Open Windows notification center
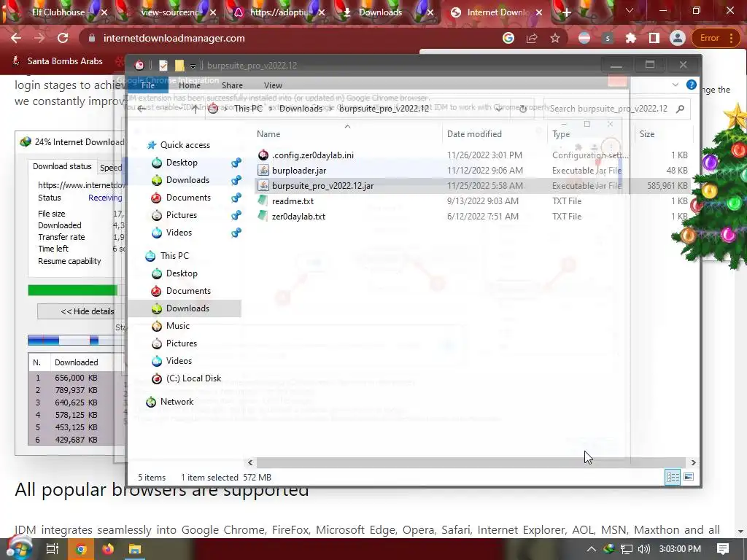Viewport: 747px width, 560px height. 723,549
